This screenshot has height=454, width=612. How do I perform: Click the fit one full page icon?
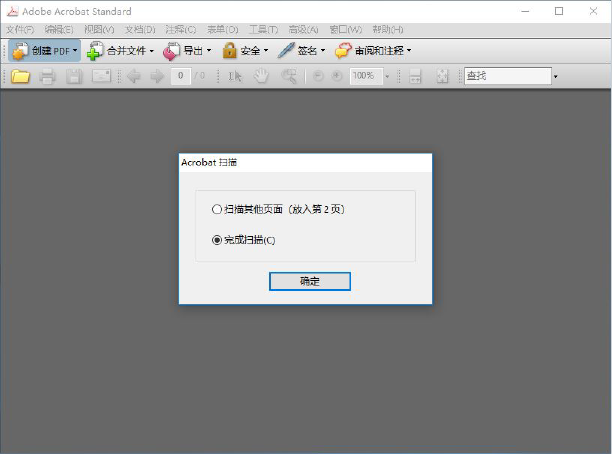[443, 76]
